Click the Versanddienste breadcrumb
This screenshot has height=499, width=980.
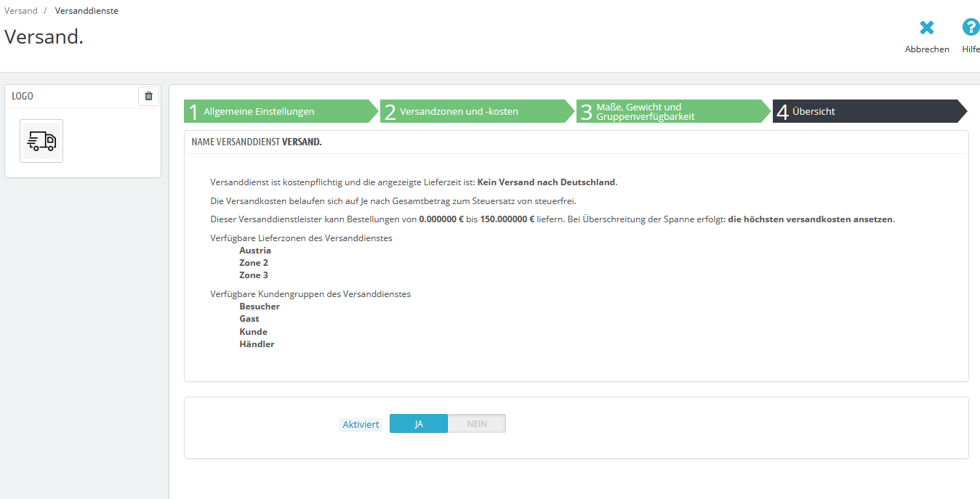(87, 11)
